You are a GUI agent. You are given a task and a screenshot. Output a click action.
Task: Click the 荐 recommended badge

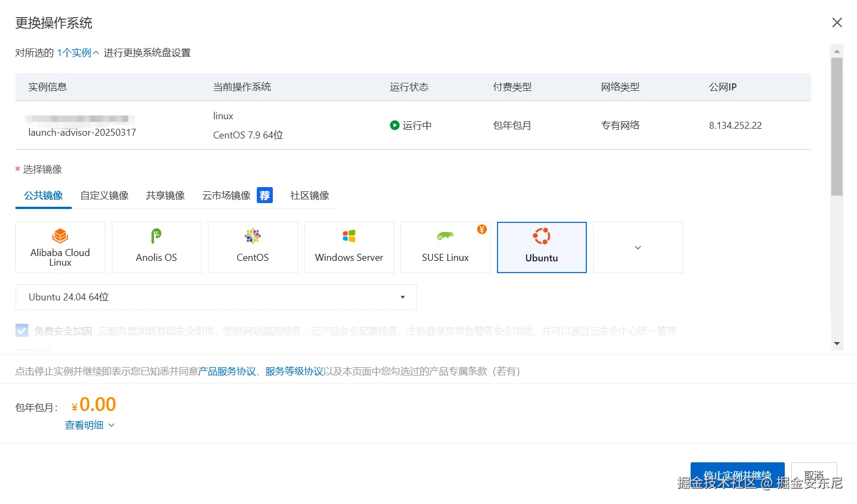tap(265, 195)
